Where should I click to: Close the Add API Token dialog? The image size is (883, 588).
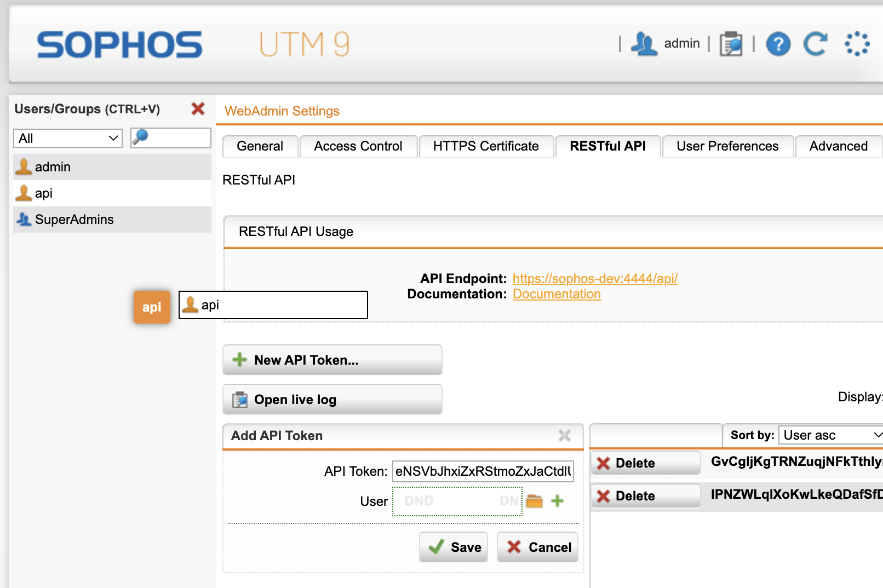(564, 436)
